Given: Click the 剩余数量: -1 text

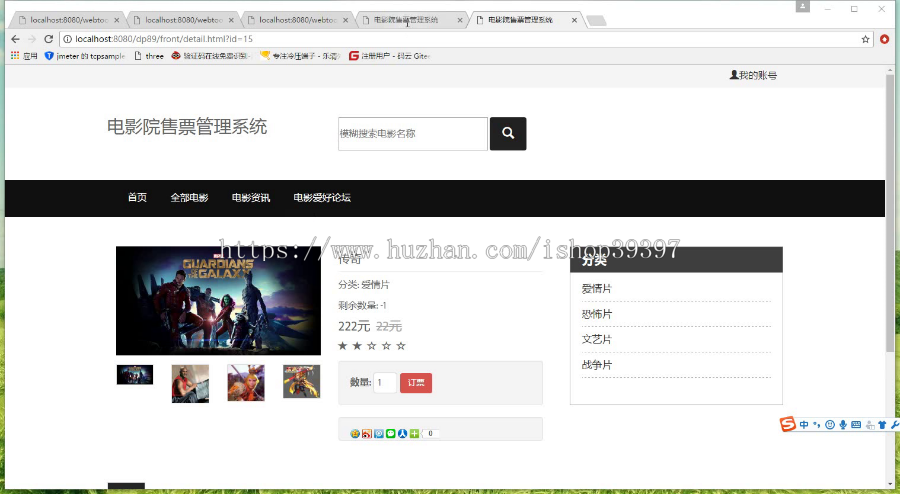Looking at the screenshot, I should point(362,305).
